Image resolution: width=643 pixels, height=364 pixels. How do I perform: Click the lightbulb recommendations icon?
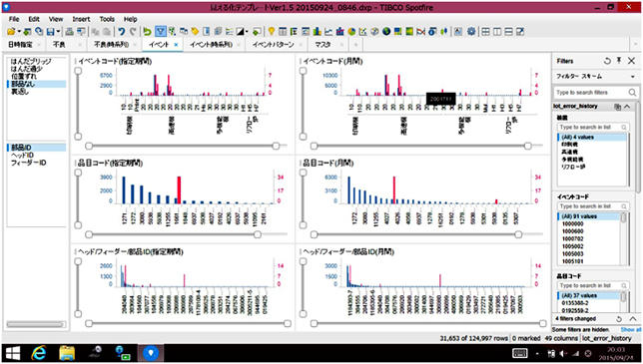(271, 32)
